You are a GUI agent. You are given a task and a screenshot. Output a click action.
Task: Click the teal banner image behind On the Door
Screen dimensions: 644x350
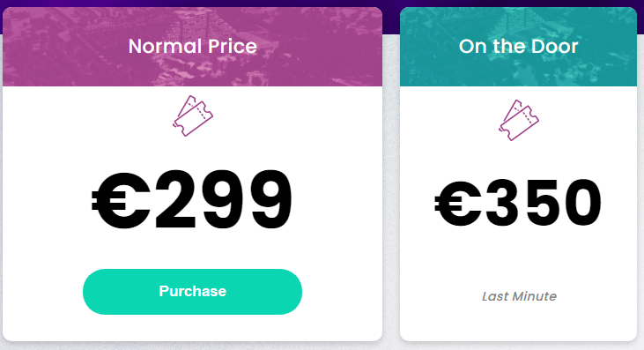[x=518, y=47]
